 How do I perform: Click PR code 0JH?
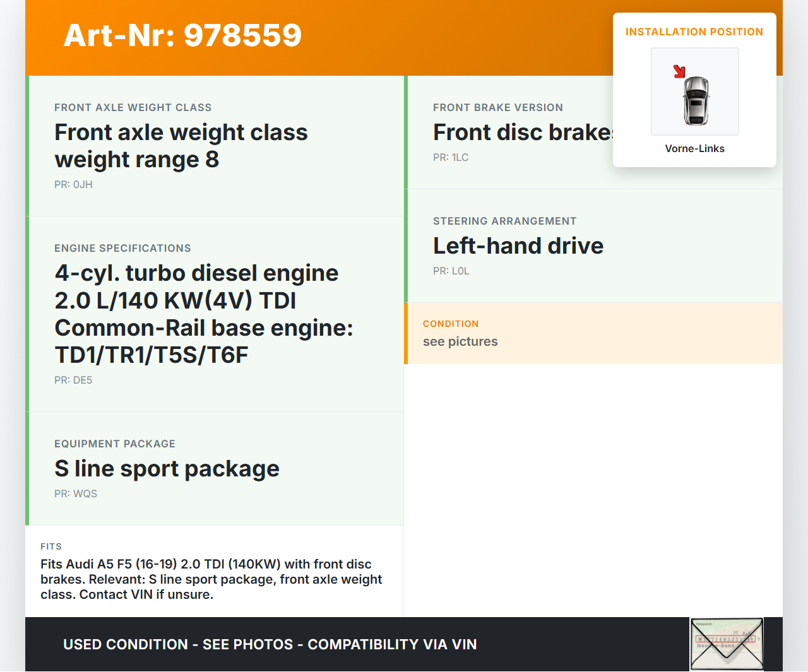click(x=73, y=185)
